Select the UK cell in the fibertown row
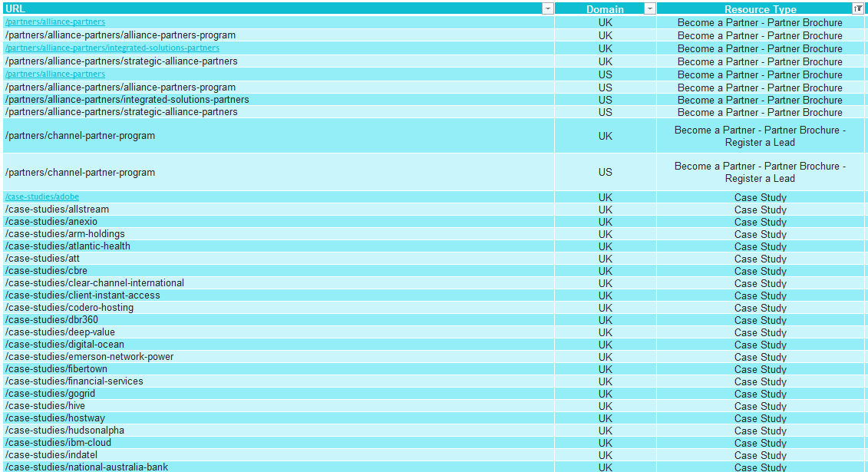Viewport: 868px width, 472px height. (605, 368)
